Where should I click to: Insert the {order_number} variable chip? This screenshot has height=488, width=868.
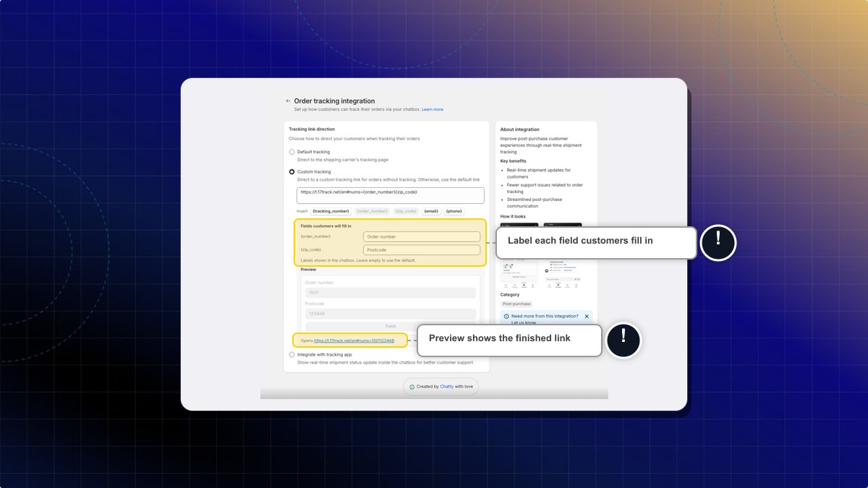point(372,211)
